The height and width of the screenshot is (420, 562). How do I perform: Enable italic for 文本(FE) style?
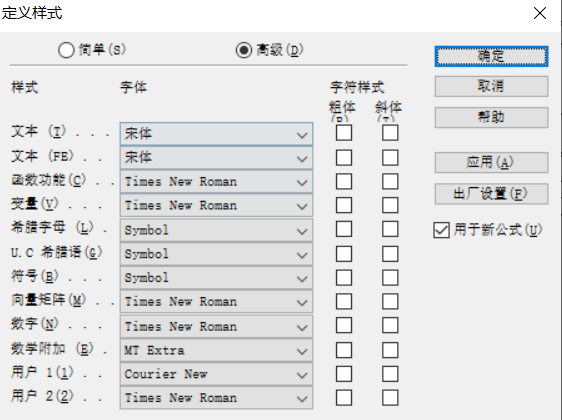coord(390,158)
